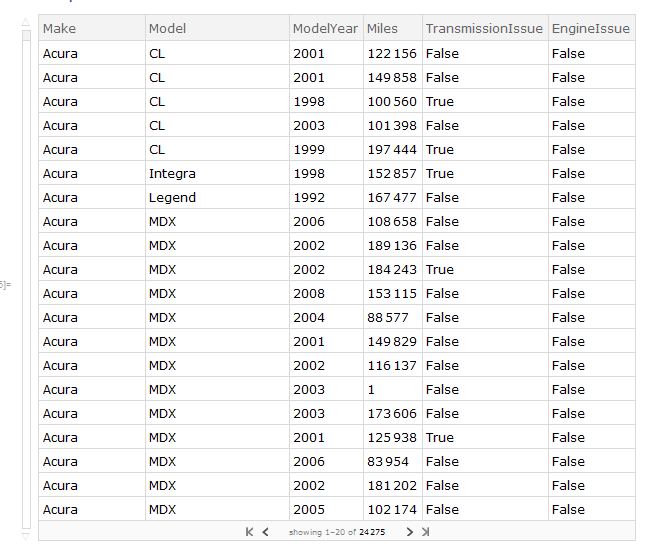Go to previous page of rows

(265, 532)
